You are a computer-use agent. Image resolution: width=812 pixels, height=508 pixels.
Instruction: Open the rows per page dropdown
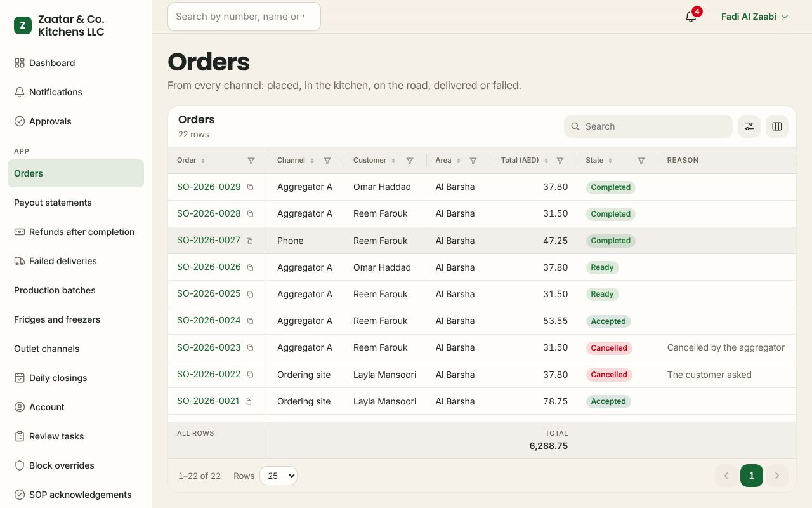coord(278,476)
